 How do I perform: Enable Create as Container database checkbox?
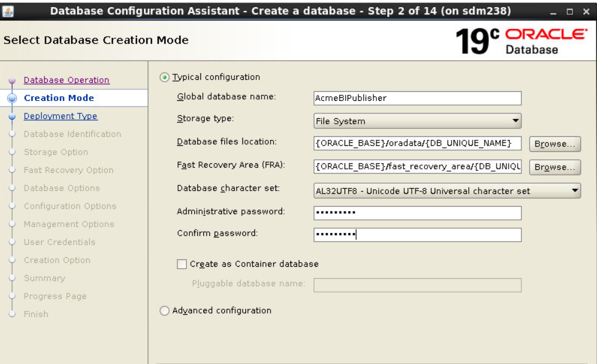[182, 264]
